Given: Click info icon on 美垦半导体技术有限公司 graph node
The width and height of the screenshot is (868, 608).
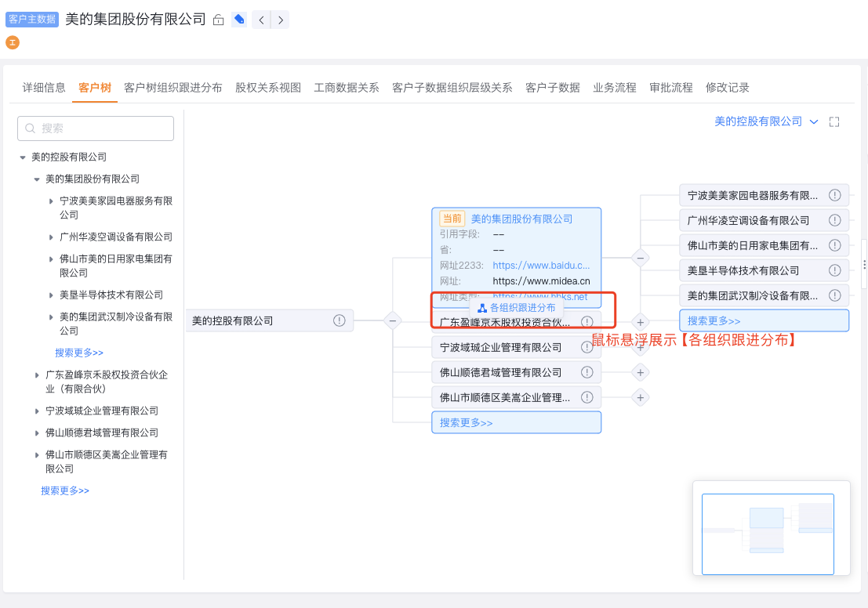Looking at the screenshot, I should (835, 270).
